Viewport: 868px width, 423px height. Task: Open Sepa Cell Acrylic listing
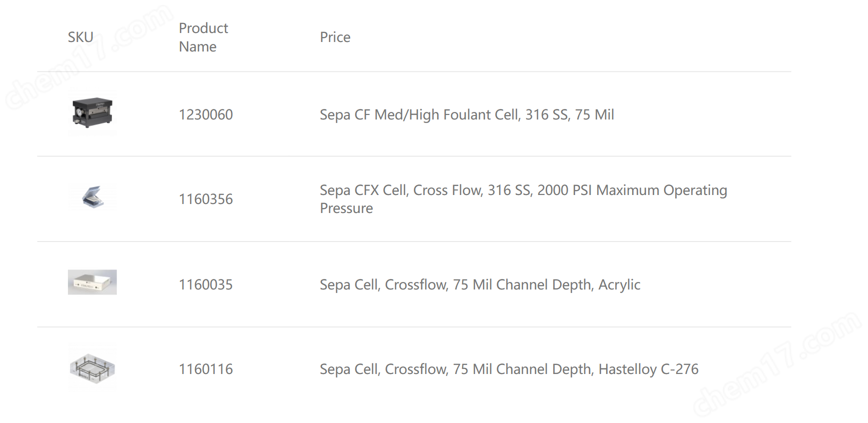point(480,284)
